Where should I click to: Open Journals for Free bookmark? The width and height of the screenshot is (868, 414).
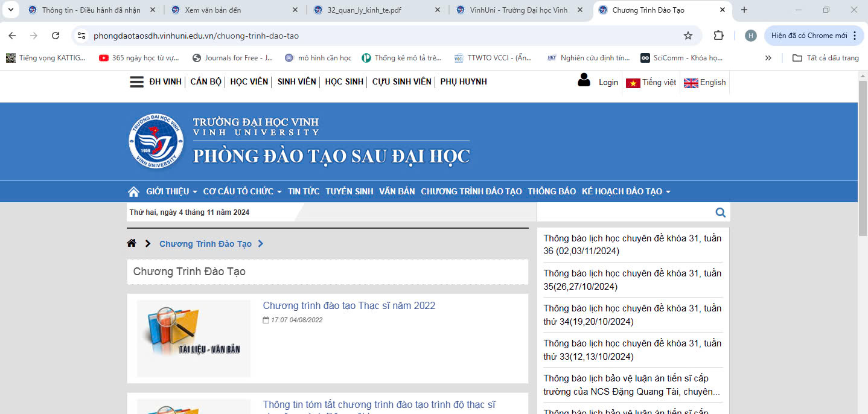pyautogui.click(x=232, y=58)
